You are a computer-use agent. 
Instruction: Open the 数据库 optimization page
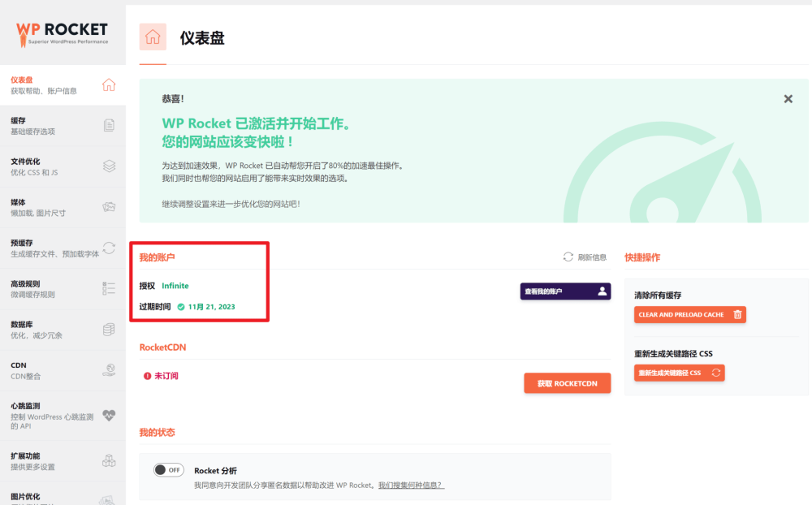coord(63,330)
